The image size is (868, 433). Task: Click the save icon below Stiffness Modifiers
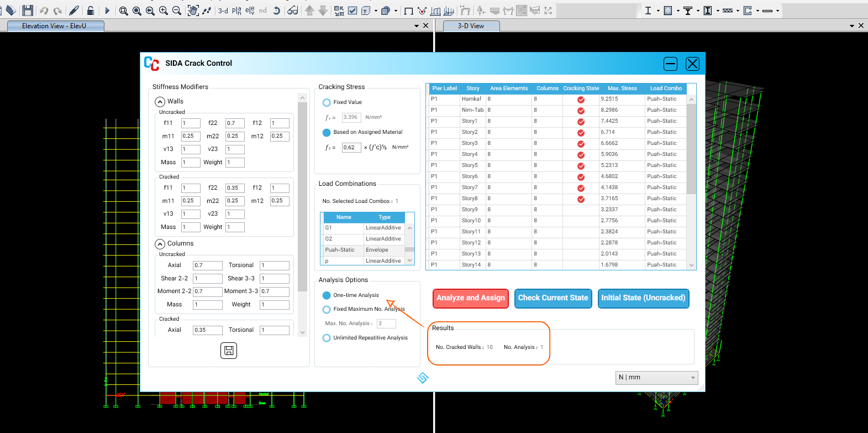tap(229, 351)
